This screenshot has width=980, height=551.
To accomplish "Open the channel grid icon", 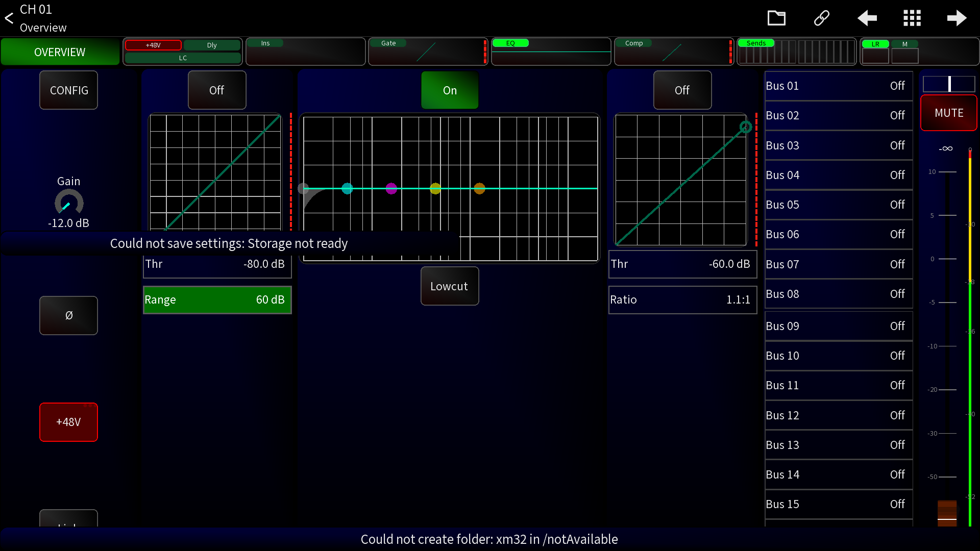I will click(x=912, y=18).
